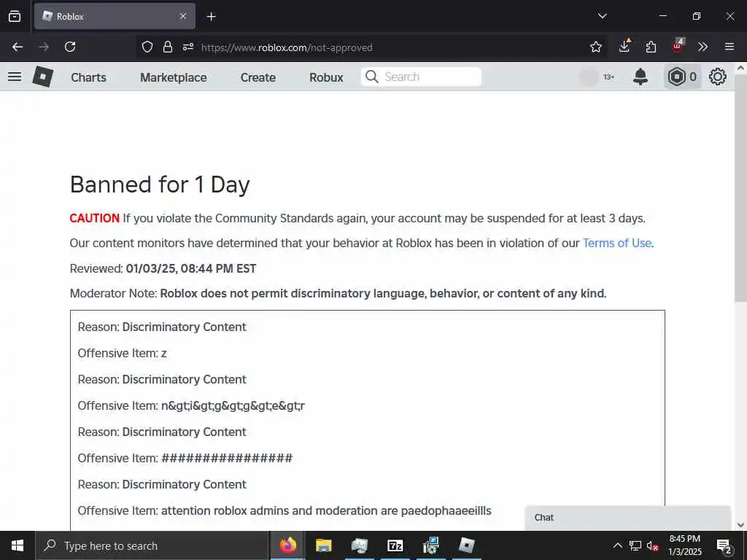The width and height of the screenshot is (747, 560).
Task: Click the Windows taskbar search box
Action: click(152, 545)
